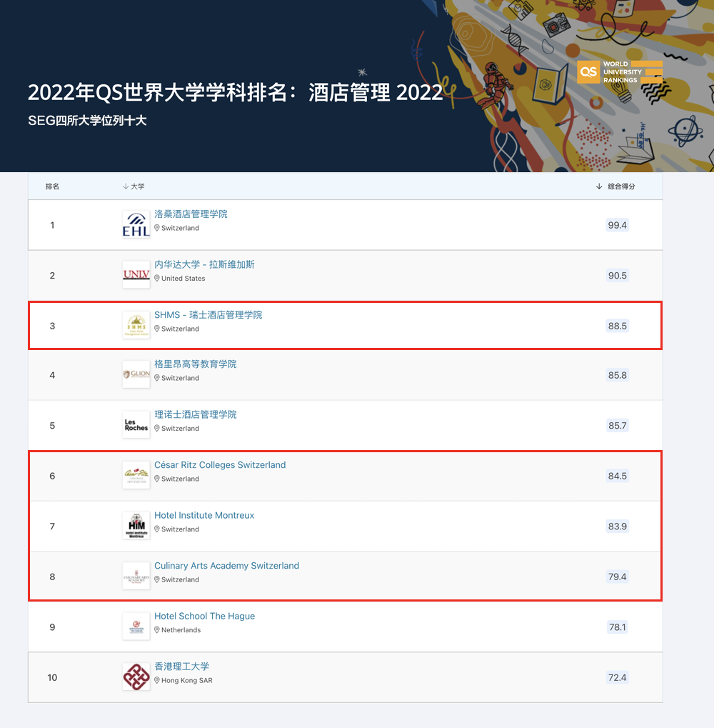
Task: Click the 85.7 score value
Action: click(618, 425)
